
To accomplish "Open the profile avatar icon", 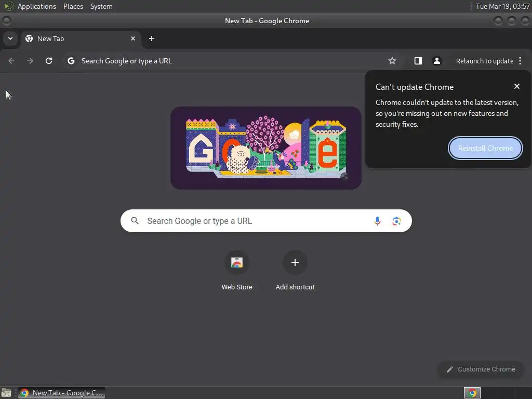I will click(436, 61).
